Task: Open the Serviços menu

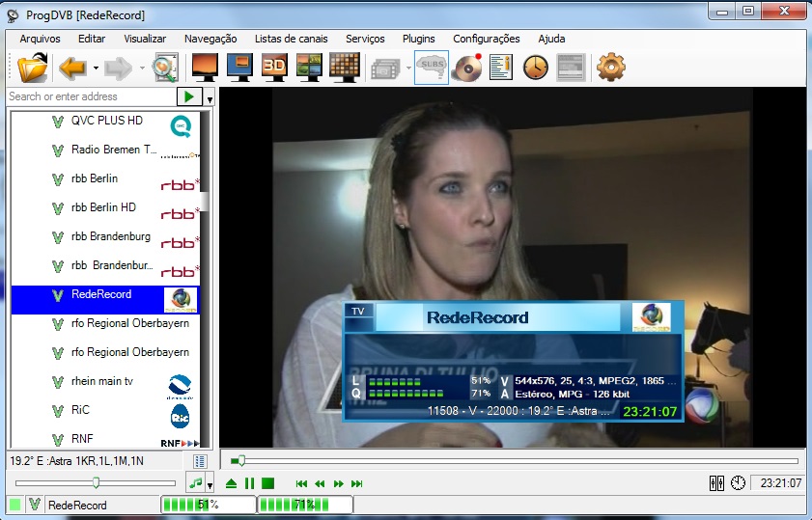Action: (365, 39)
